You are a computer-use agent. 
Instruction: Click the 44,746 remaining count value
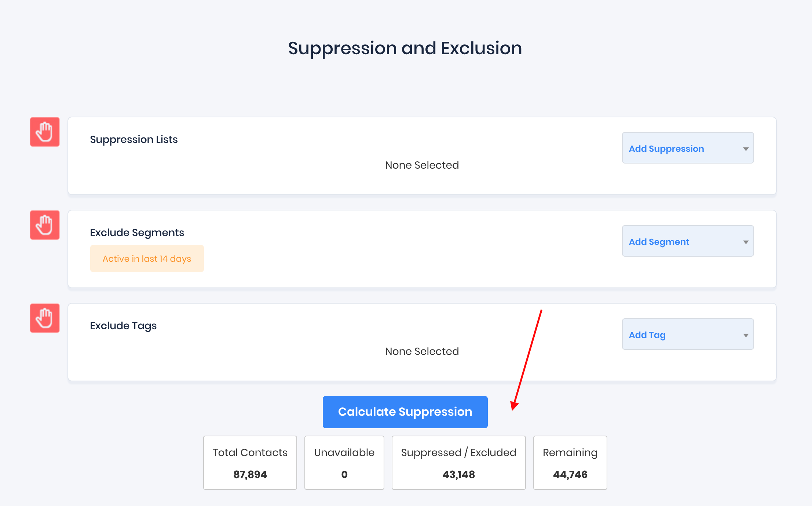570,474
